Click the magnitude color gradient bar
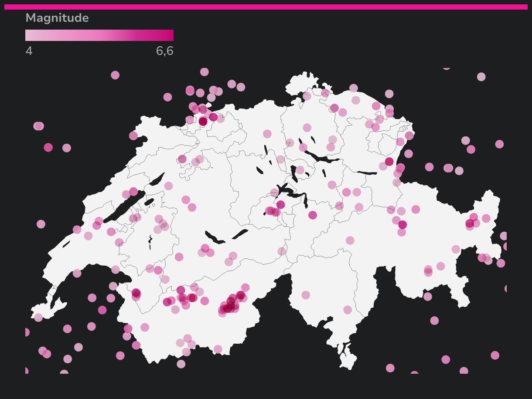 pyautogui.click(x=99, y=35)
